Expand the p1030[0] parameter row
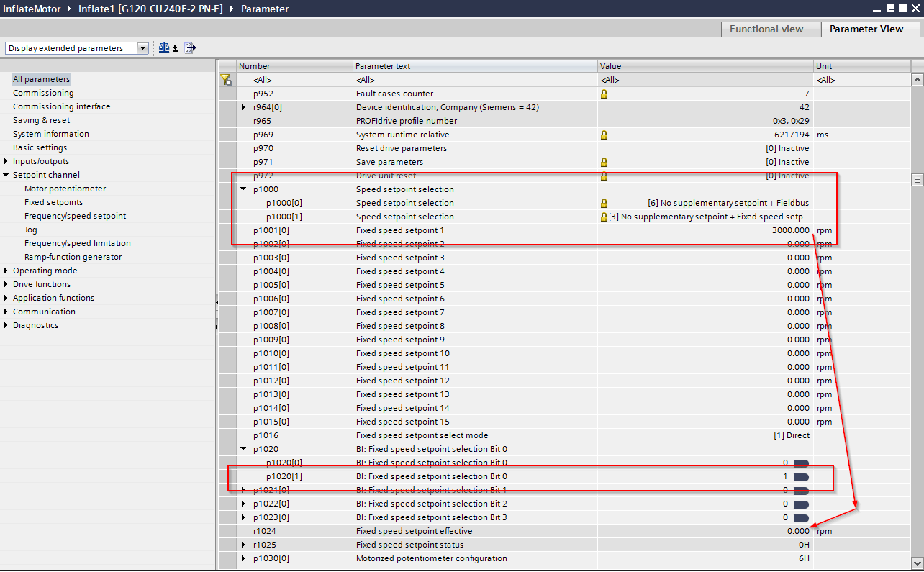The image size is (924, 572). tap(243, 558)
